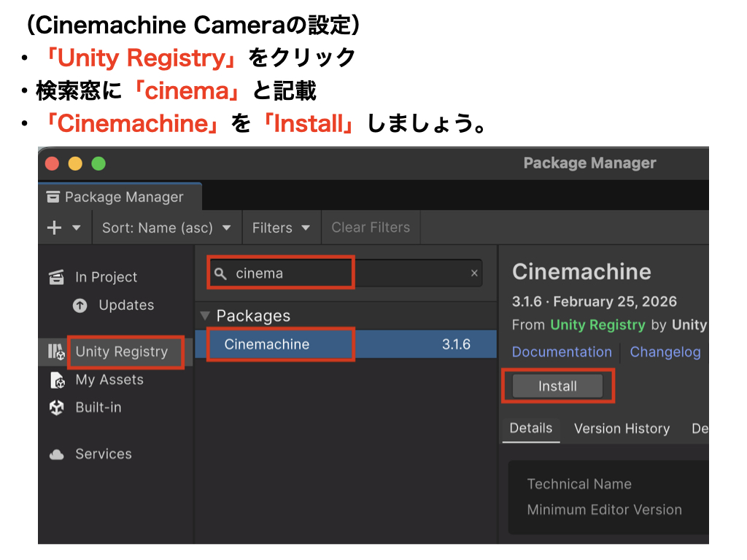
Task: Click the Built-in cube icon
Action: 56,408
